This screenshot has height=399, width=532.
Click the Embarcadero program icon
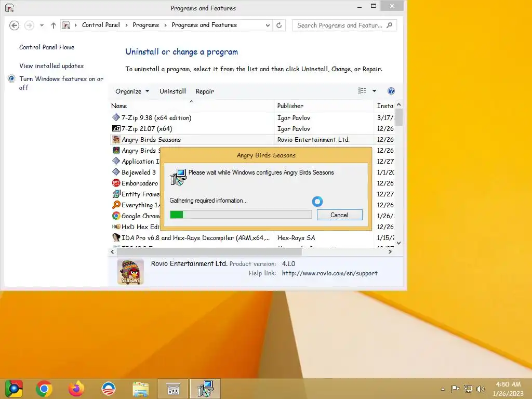(x=116, y=183)
